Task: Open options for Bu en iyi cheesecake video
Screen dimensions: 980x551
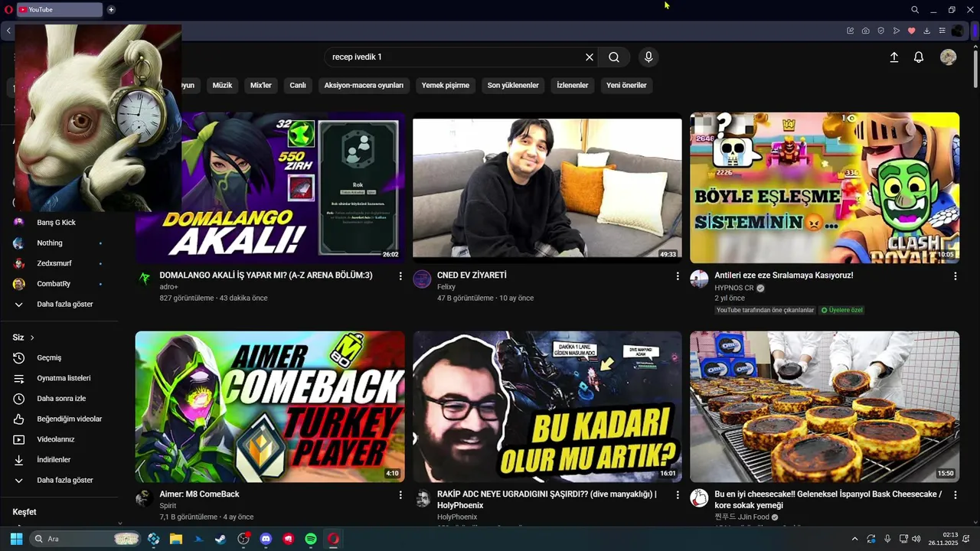Action: tap(955, 496)
